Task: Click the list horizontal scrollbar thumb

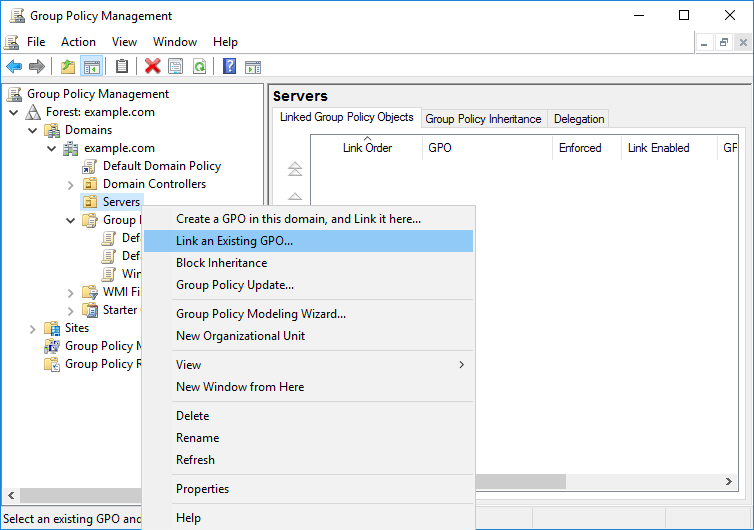Action: pyautogui.click(x=520, y=481)
